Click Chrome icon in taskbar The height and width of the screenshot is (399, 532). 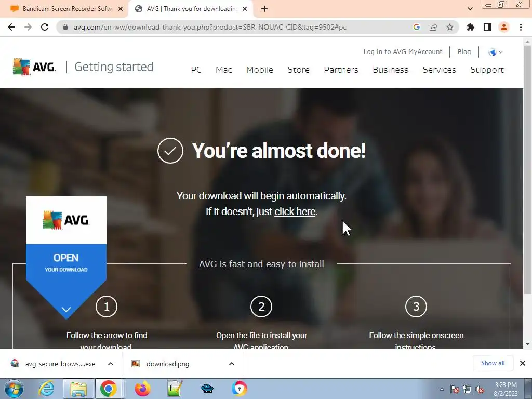109,389
